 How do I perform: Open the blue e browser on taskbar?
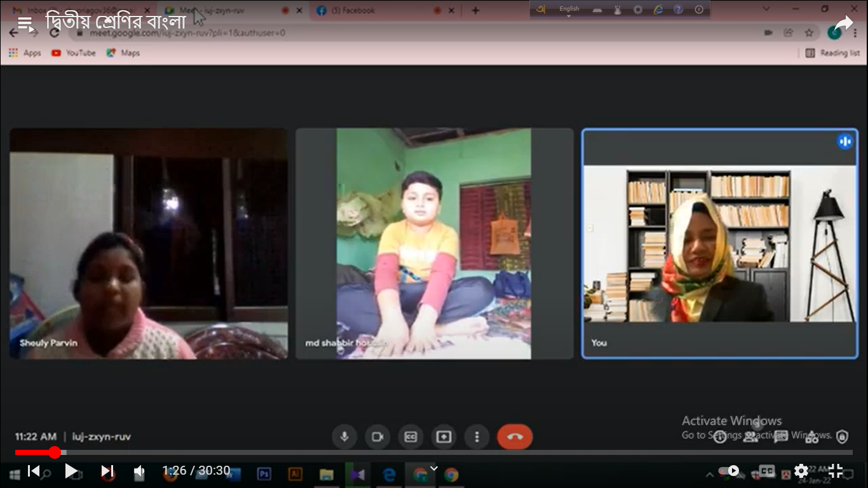(x=389, y=475)
